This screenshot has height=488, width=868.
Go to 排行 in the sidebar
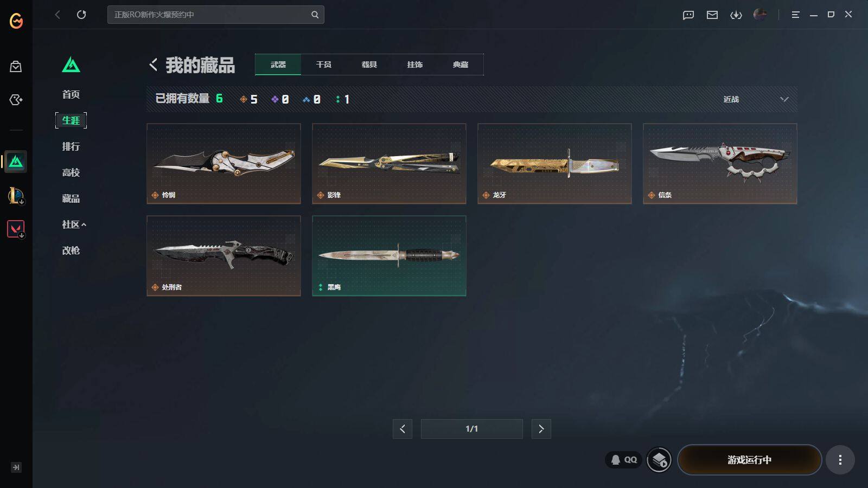click(71, 146)
